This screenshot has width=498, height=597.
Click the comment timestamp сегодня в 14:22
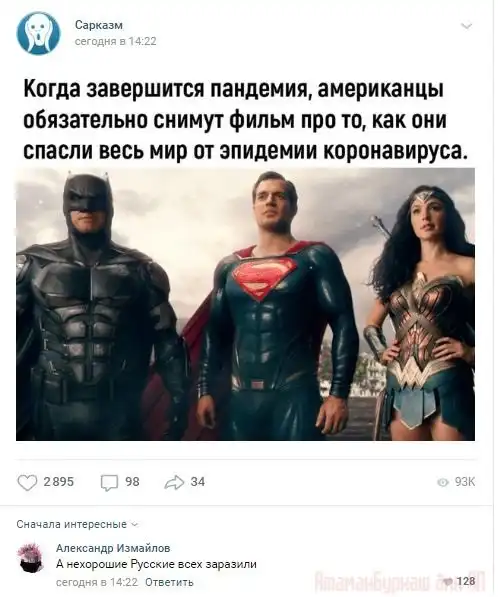coord(96,582)
